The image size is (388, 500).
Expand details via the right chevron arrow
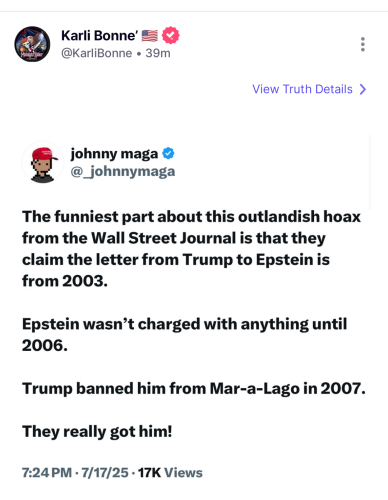(363, 89)
